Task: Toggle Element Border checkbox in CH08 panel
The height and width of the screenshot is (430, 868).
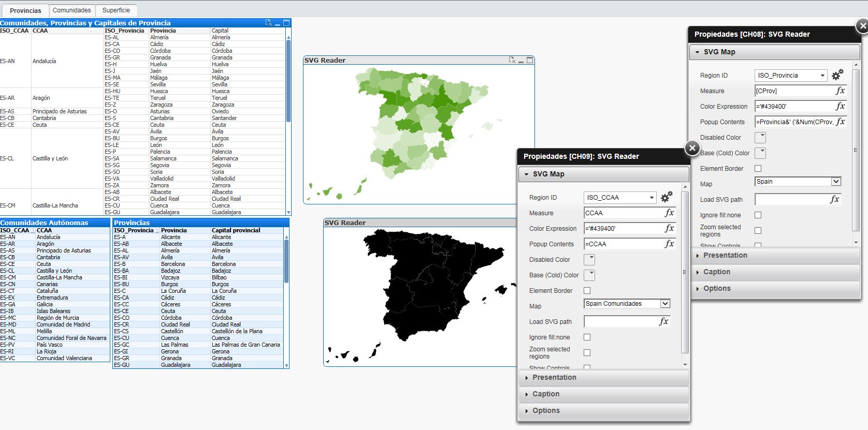Action: tap(758, 168)
